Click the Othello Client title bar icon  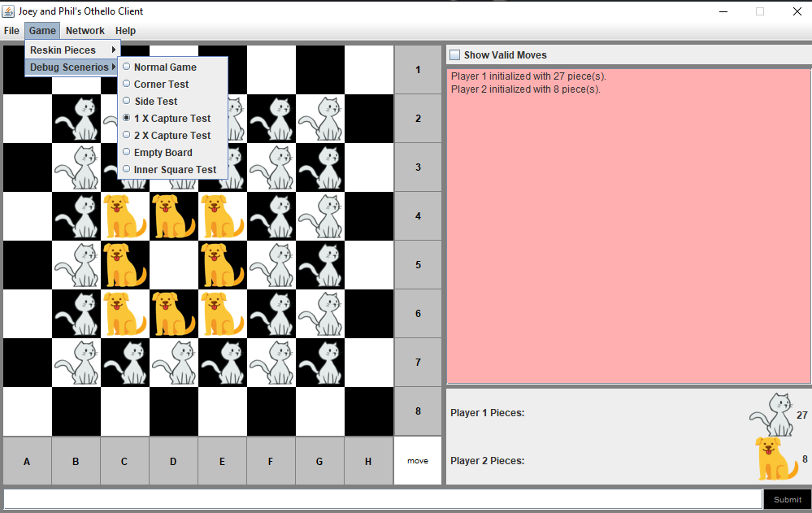[x=8, y=11]
